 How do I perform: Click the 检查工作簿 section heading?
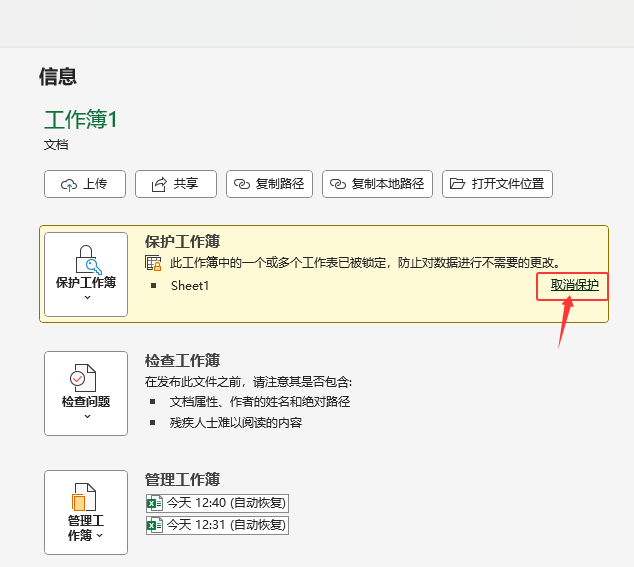pos(182,360)
